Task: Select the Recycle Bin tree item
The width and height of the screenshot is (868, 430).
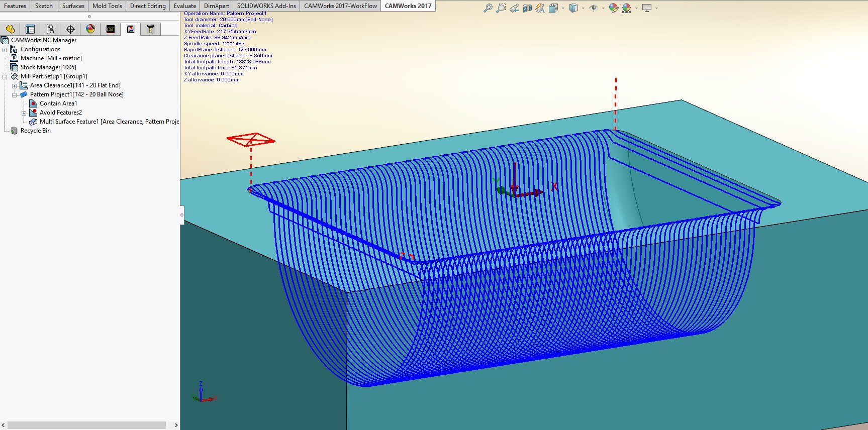Action: (x=35, y=131)
